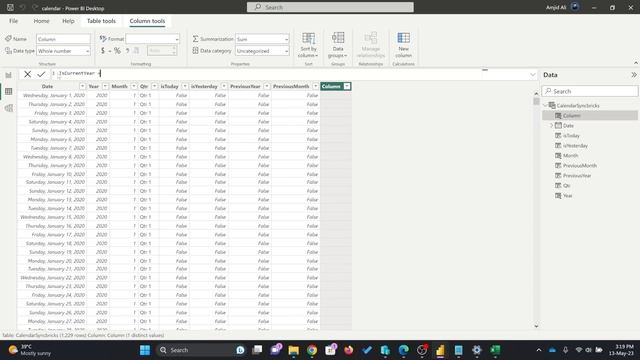Collapse the ribbon with the up caret
The image size is (640, 360).
(x=636, y=63)
